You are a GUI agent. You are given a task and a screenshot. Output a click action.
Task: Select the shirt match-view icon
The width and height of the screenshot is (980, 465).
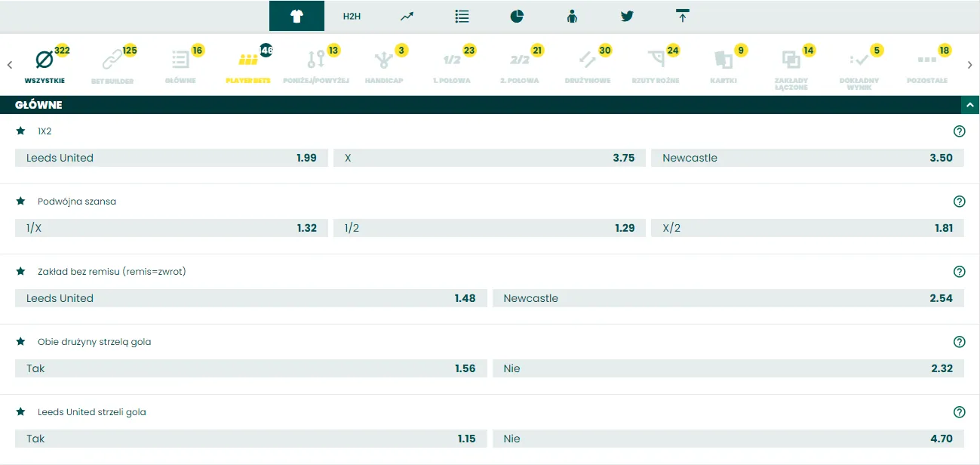point(296,15)
